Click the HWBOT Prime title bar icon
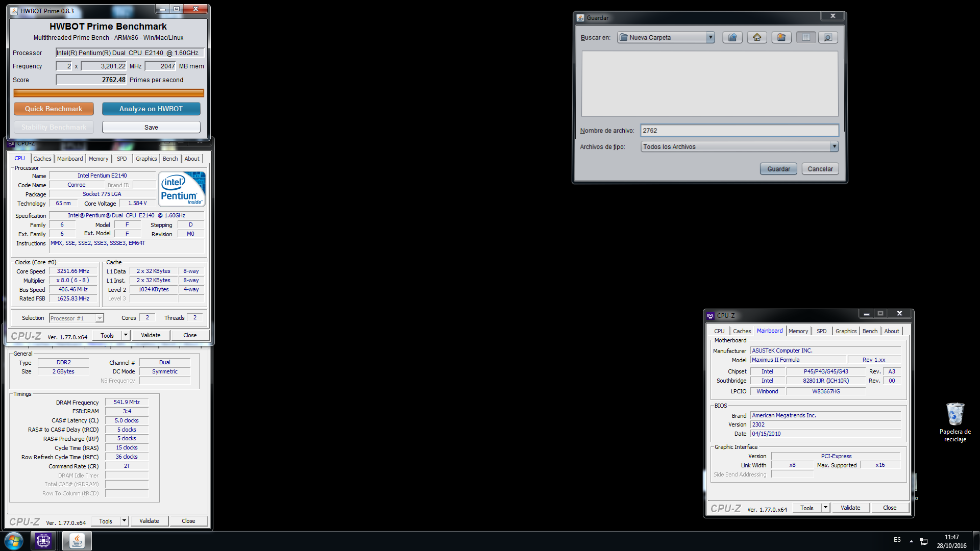Image resolution: width=980 pixels, height=551 pixels. [x=14, y=11]
